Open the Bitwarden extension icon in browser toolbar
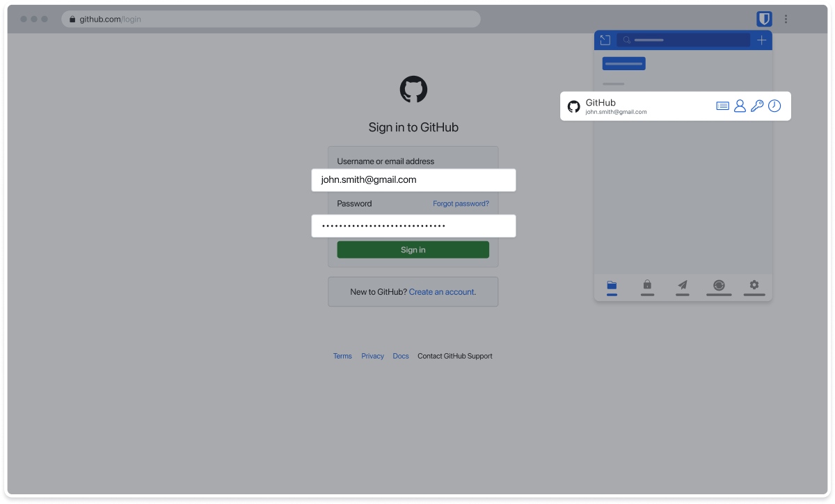The height and width of the screenshot is (504, 835). [x=764, y=19]
